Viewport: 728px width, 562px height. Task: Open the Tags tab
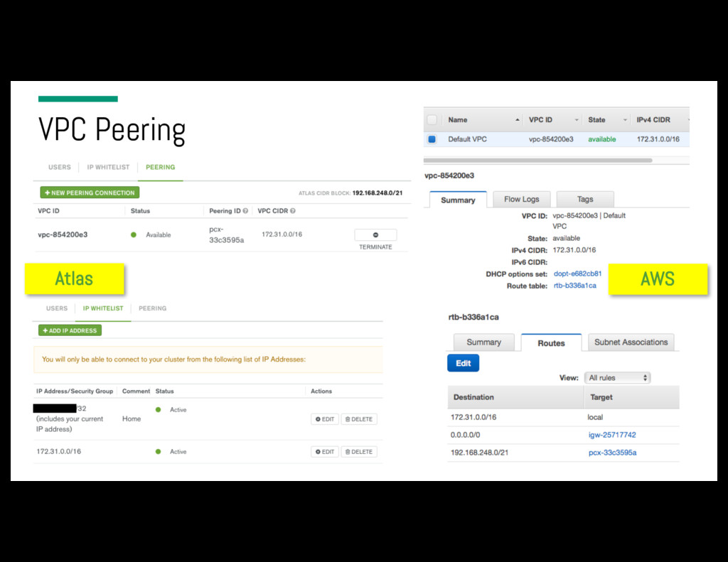click(x=585, y=199)
